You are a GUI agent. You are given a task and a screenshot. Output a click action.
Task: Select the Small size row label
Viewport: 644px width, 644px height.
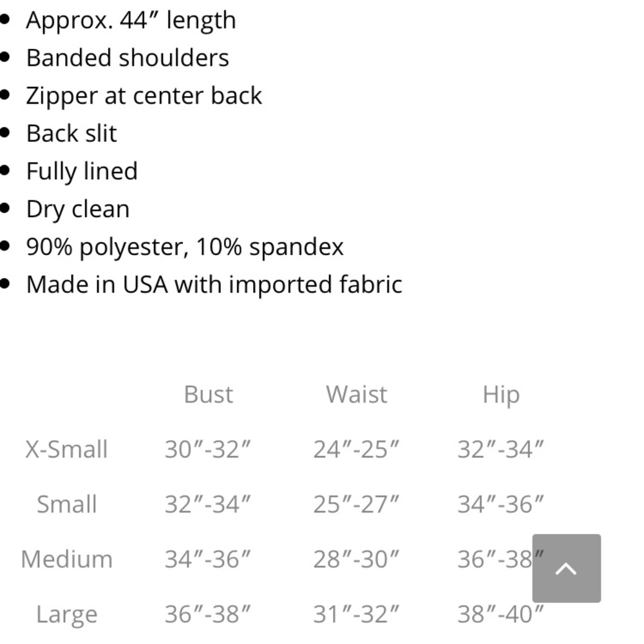coord(66,504)
